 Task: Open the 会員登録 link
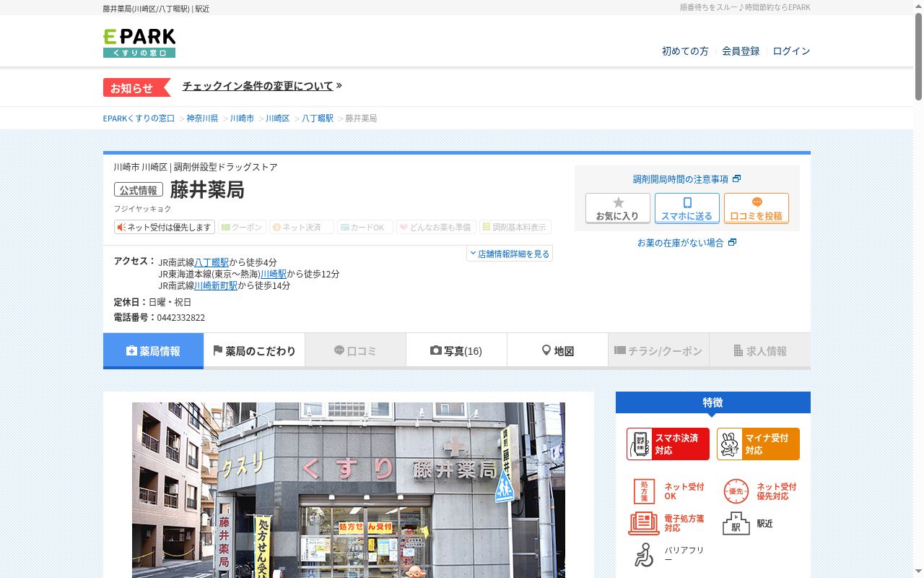click(x=741, y=51)
